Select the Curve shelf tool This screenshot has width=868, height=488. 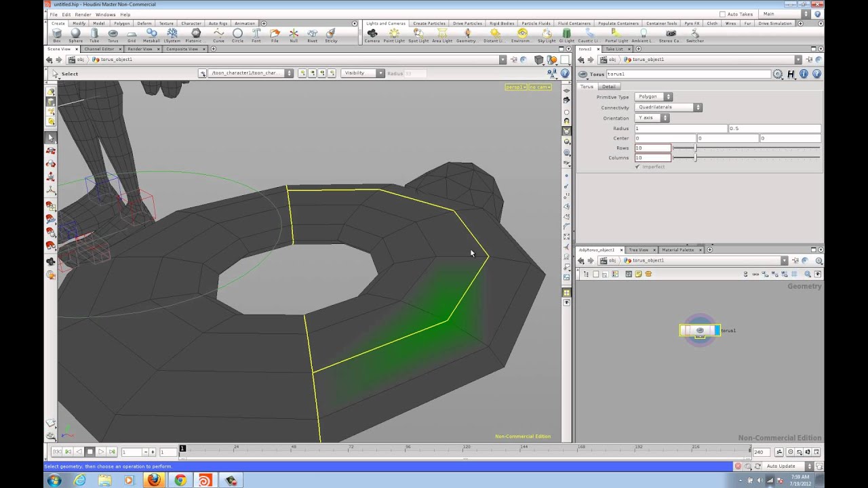218,35
